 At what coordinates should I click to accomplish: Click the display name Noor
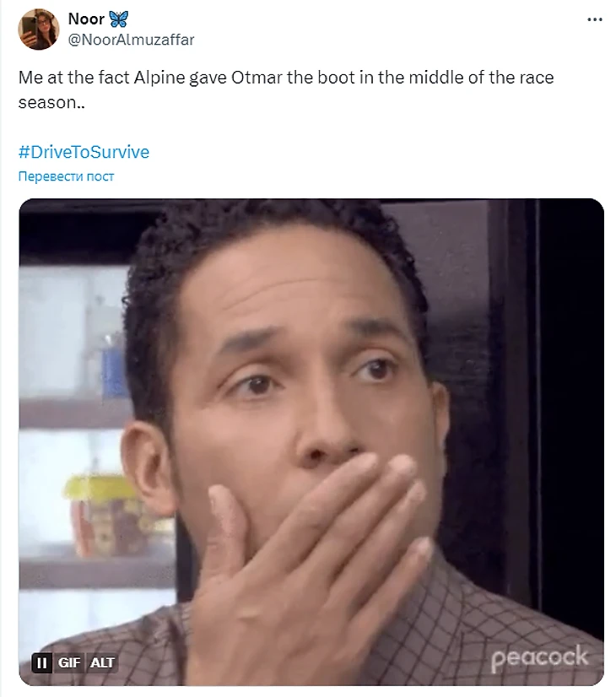86,19
